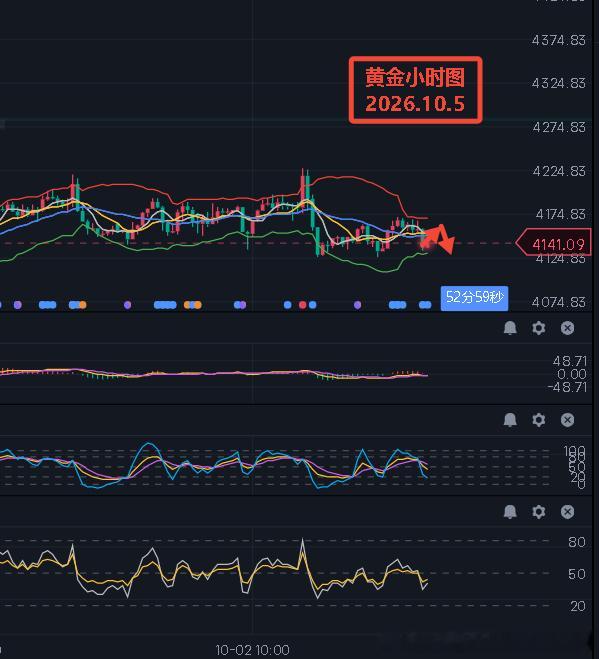
Task: Open gear settings on the KDJ panel
Action: tap(538, 420)
